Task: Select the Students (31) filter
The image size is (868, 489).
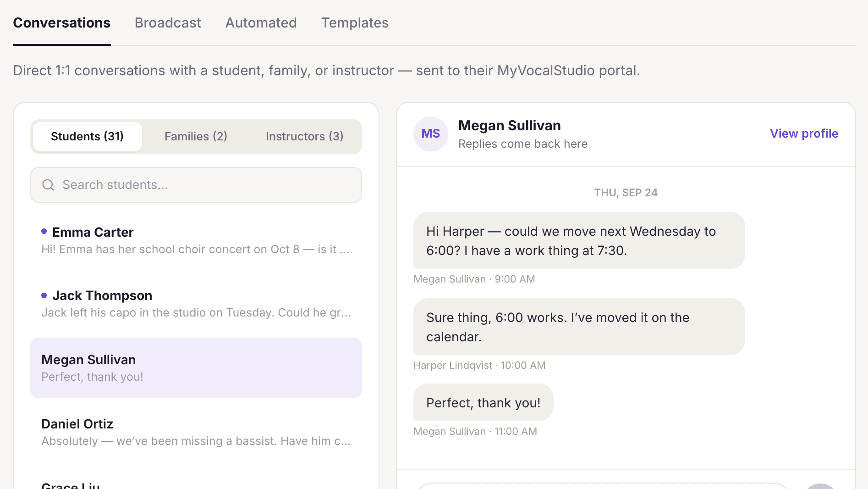Action: pos(87,136)
